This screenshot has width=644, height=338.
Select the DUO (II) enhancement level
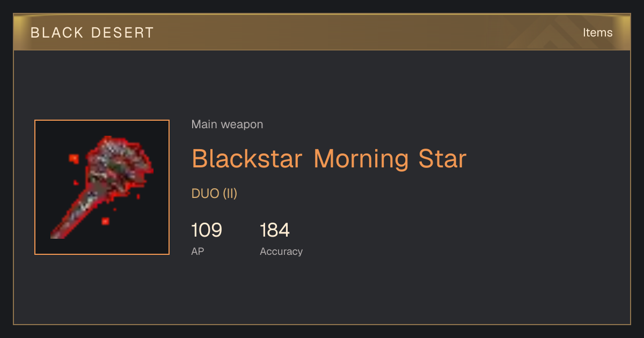tap(214, 194)
